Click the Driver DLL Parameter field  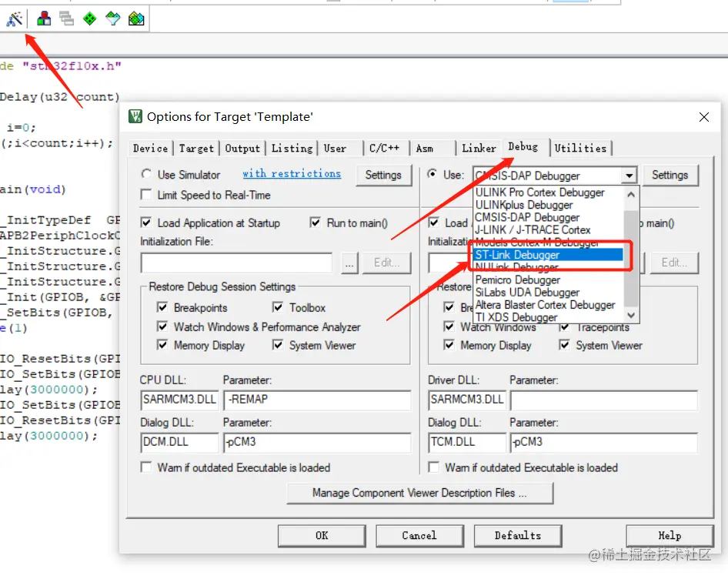point(603,400)
